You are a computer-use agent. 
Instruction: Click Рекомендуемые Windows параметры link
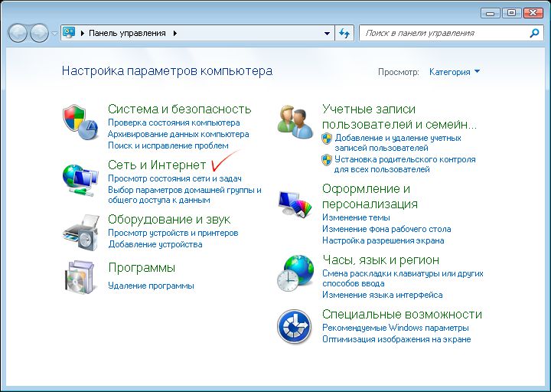pos(396,328)
